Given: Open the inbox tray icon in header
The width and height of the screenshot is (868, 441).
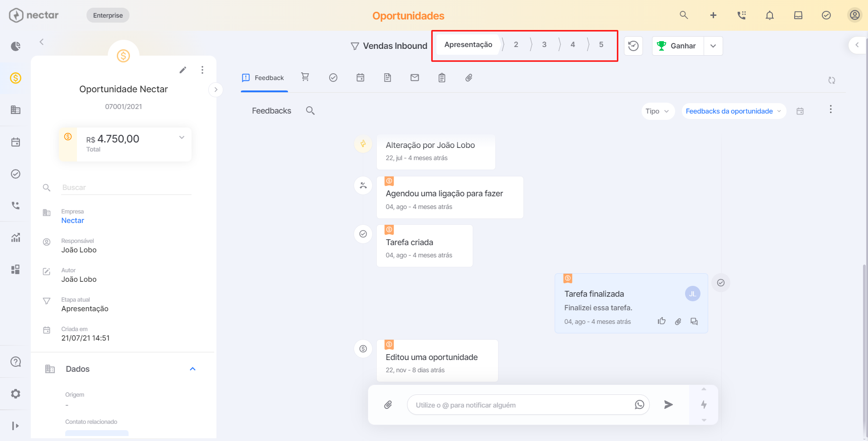Looking at the screenshot, I should pos(798,15).
